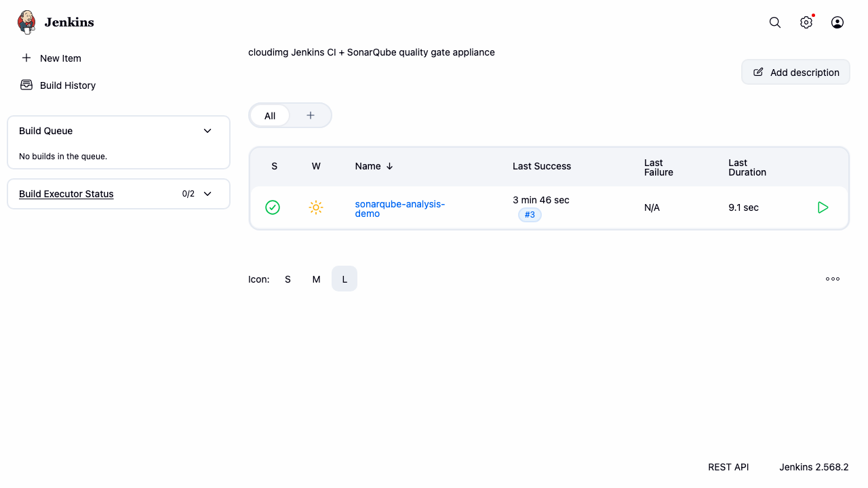Sort by Name column arrow
This screenshot has width=868, height=488.
tap(389, 166)
